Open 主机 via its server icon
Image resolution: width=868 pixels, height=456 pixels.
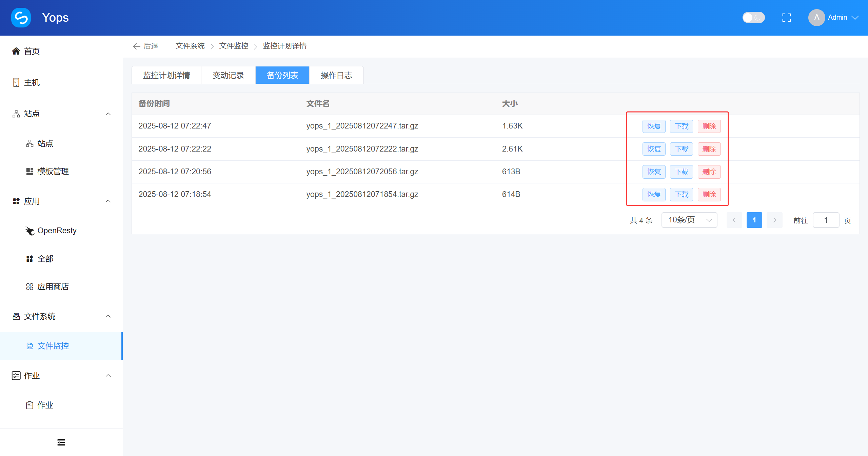coord(16,82)
